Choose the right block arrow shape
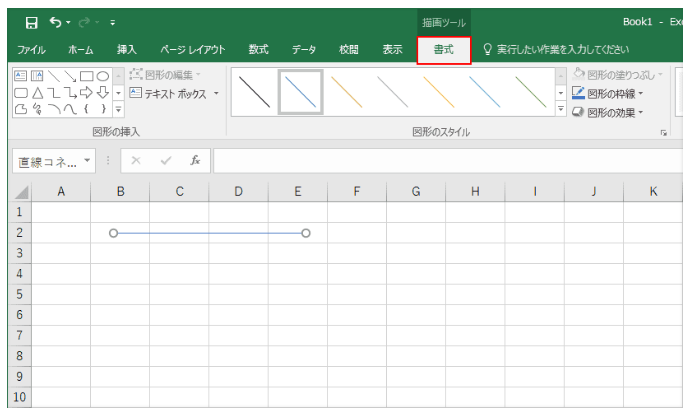Image resolution: width=693 pixels, height=417 pixels. pos(86,94)
